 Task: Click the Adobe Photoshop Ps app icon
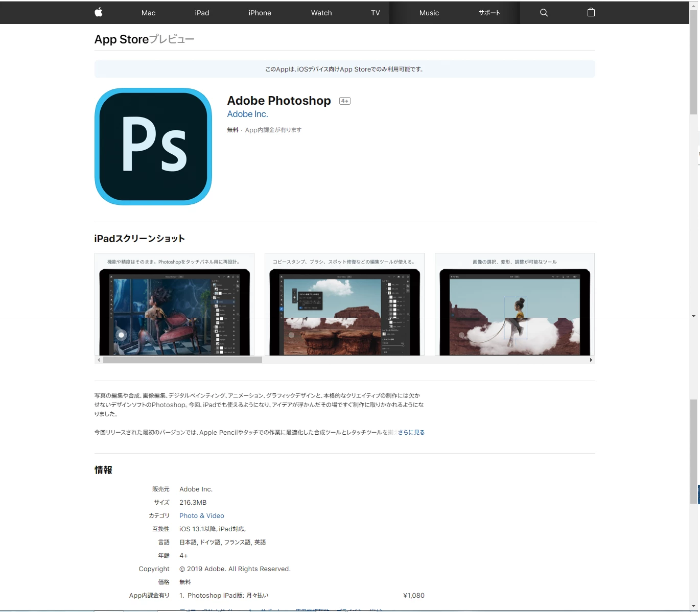click(x=153, y=147)
